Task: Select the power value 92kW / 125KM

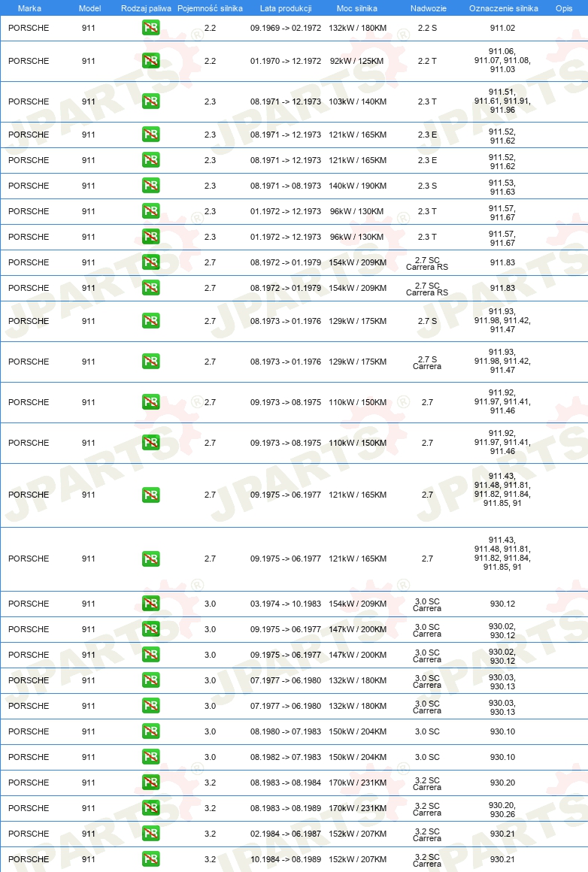Action: click(356, 61)
